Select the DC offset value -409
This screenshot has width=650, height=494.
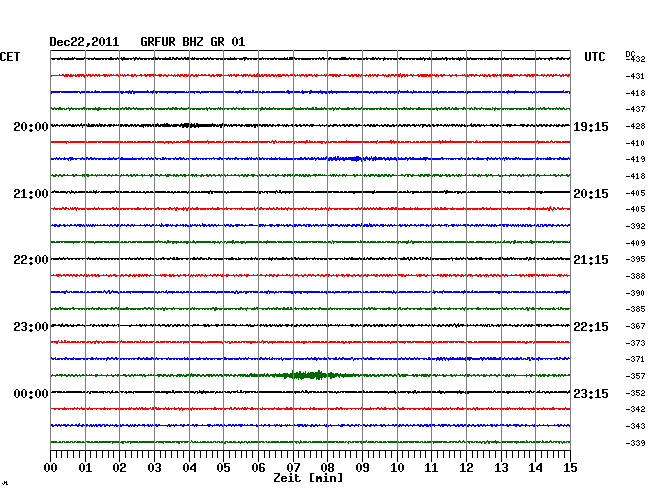point(635,243)
